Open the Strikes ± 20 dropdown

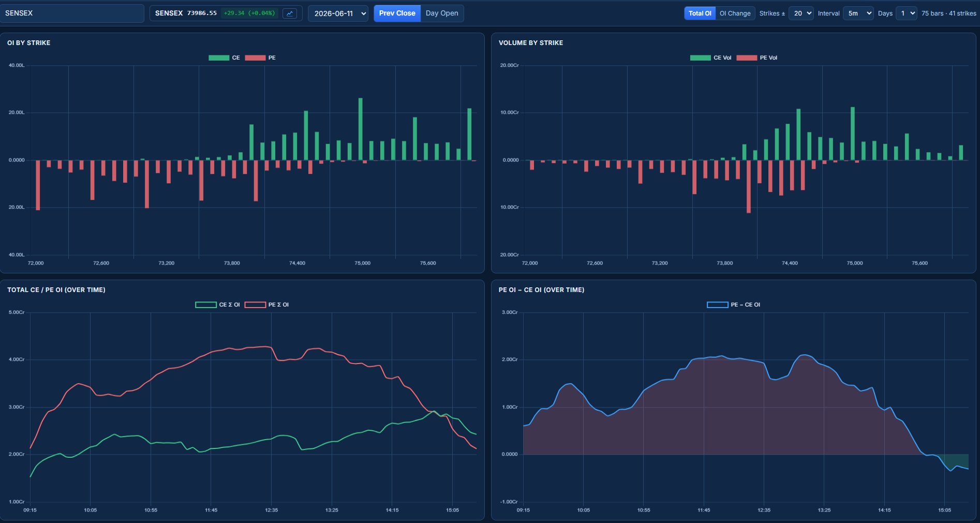(x=801, y=13)
